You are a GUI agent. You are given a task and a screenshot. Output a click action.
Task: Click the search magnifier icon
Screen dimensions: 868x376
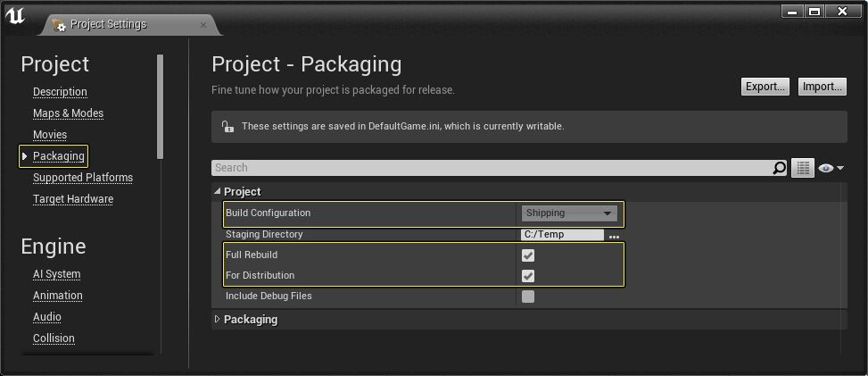tap(779, 168)
